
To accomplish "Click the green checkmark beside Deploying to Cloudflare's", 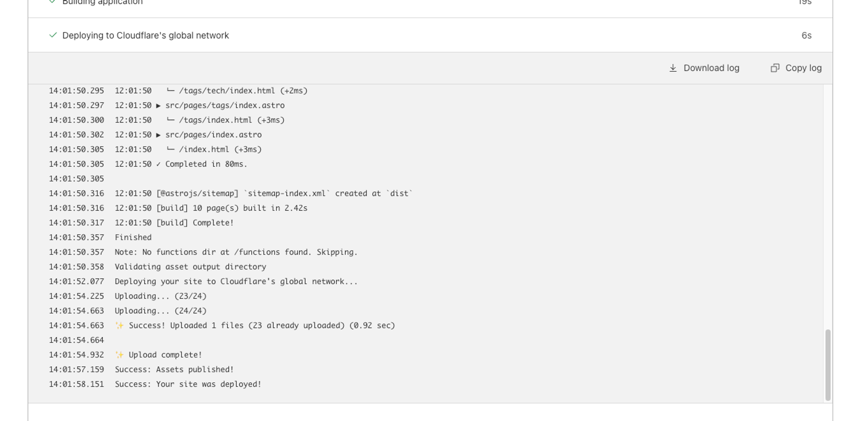I will pyautogui.click(x=53, y=35).
